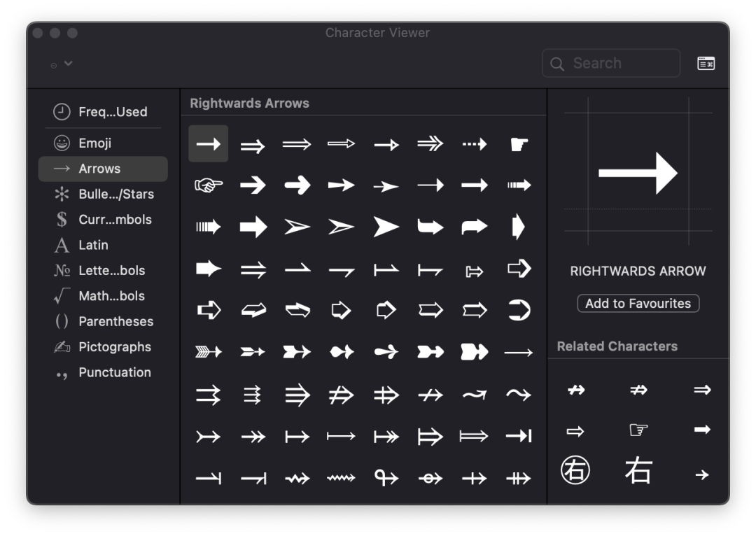Choose the large solid arrowhead glyph
The width and height of the screenshot is (756, 536).
[386, 227]
